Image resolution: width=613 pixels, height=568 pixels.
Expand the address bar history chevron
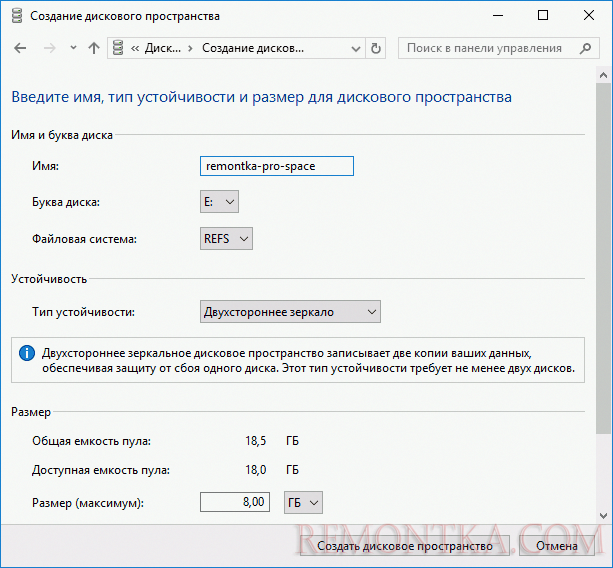(x=356, y=49)
